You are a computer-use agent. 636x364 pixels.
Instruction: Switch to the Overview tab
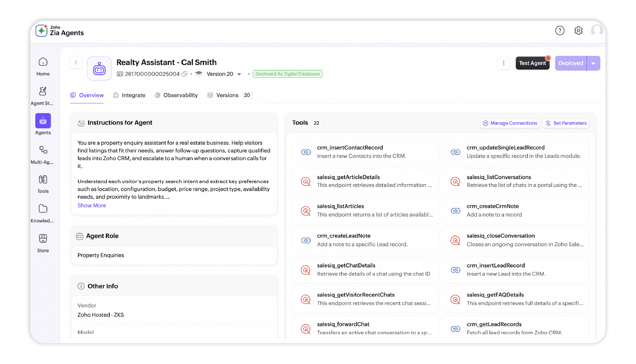click(x=87, y=95)
